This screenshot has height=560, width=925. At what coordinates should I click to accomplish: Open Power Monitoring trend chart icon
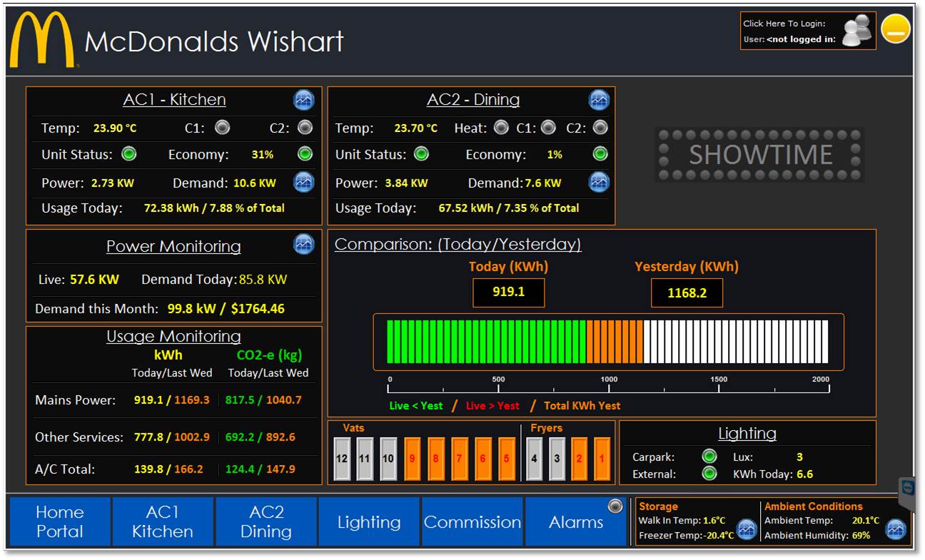(304, 244)
